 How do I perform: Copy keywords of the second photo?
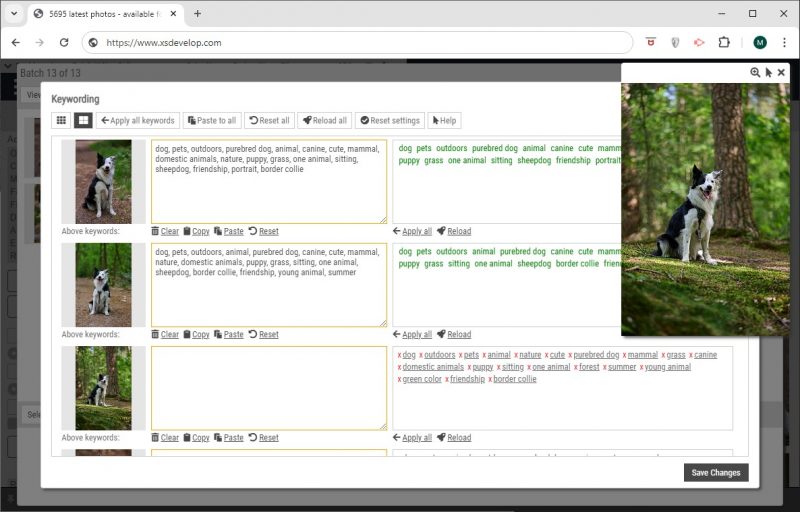[196, 334]
